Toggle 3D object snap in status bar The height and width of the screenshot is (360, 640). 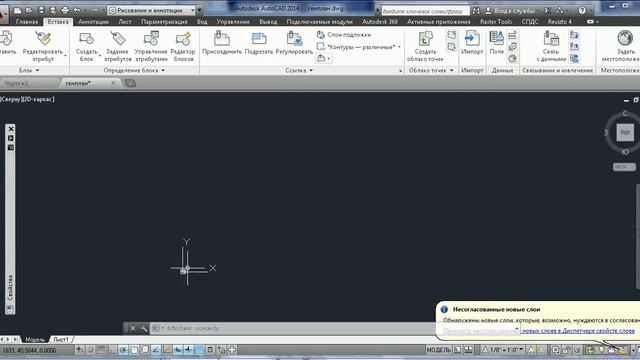[x=145, y=350]
